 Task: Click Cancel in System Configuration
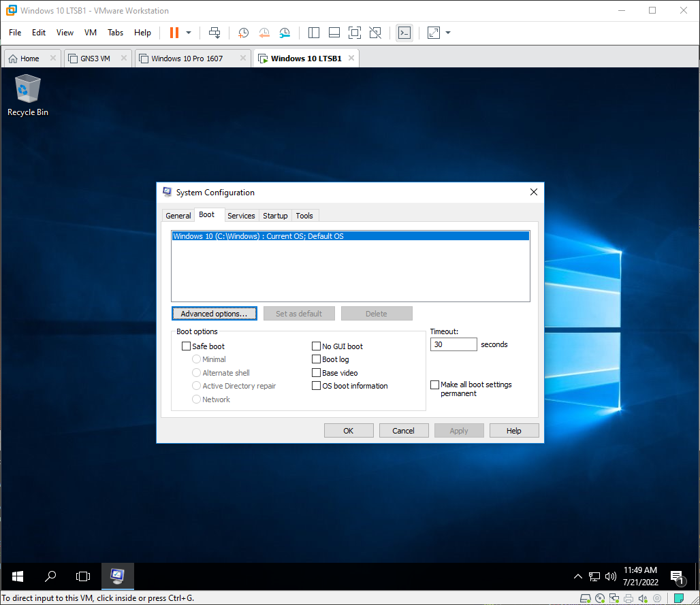click(x=404, y=431)
